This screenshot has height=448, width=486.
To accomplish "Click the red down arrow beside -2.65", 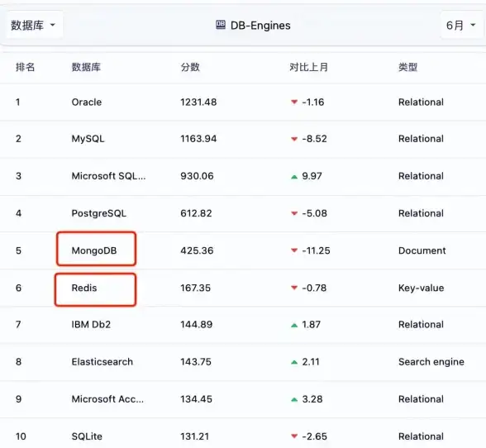I will 294,436.
